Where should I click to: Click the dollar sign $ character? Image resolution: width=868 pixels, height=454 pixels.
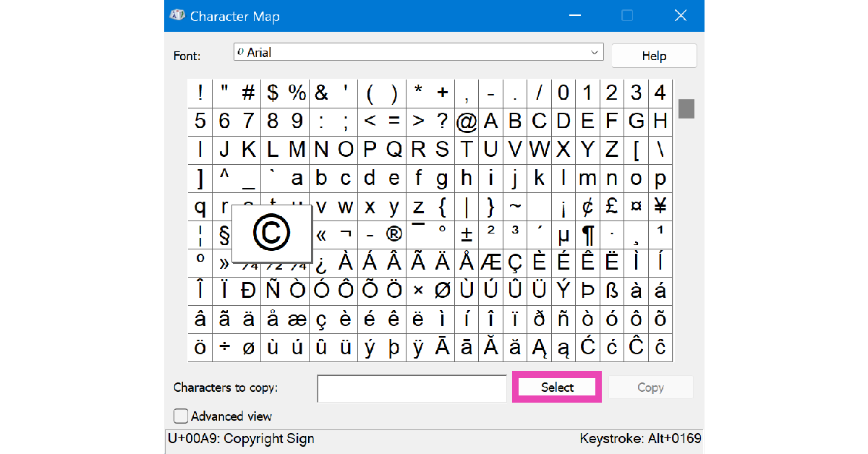273,93
